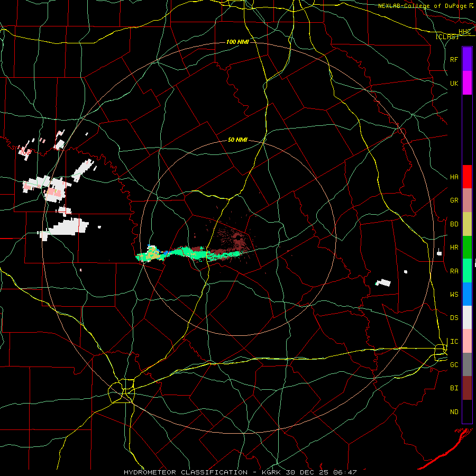Click the small white echo in the east
This screenshot has width=476, height=476.
coord(383,282)
